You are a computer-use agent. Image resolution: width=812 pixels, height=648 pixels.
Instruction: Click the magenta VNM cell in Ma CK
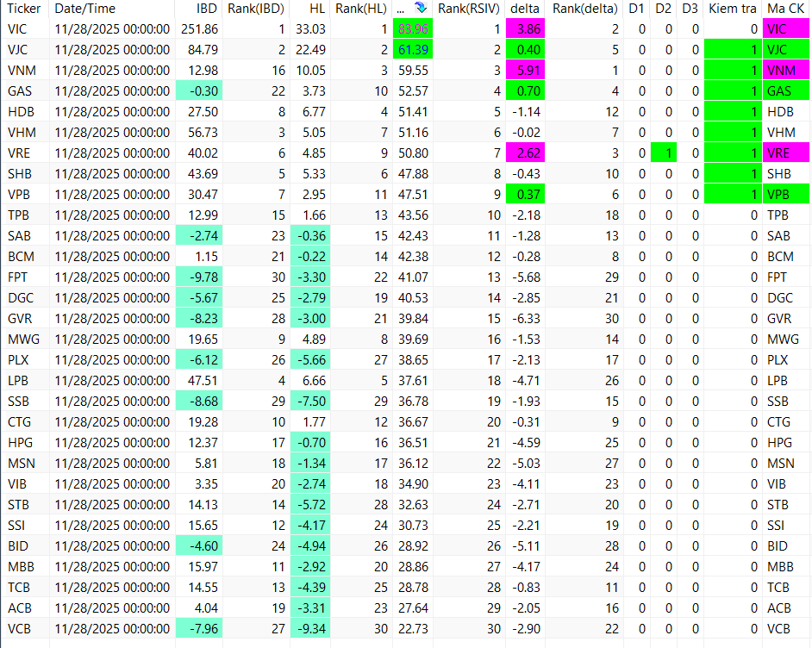click(785, 71)
